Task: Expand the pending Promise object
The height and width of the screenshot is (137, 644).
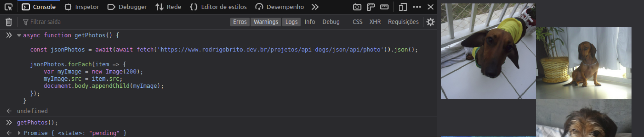Action: point(19,133)
